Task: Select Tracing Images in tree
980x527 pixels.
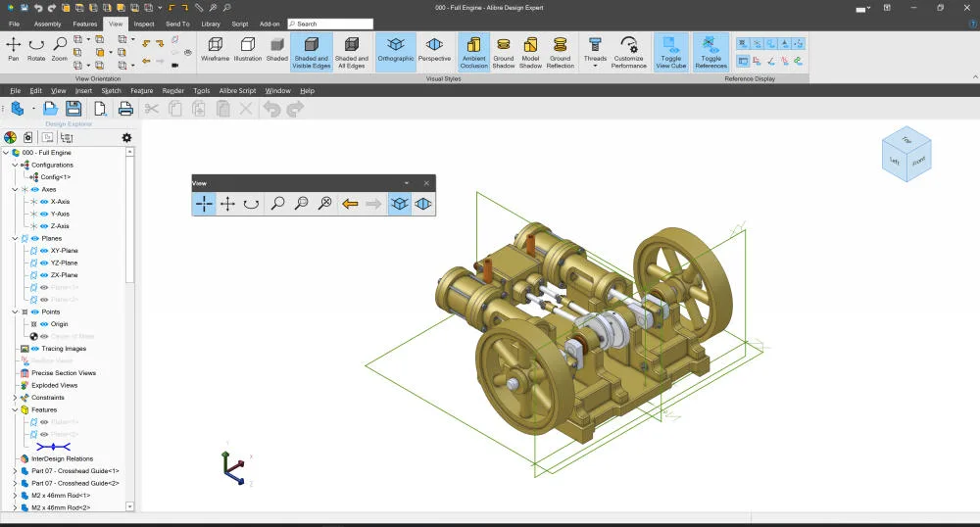Action: pyautogui.click(x=64, y=349)
